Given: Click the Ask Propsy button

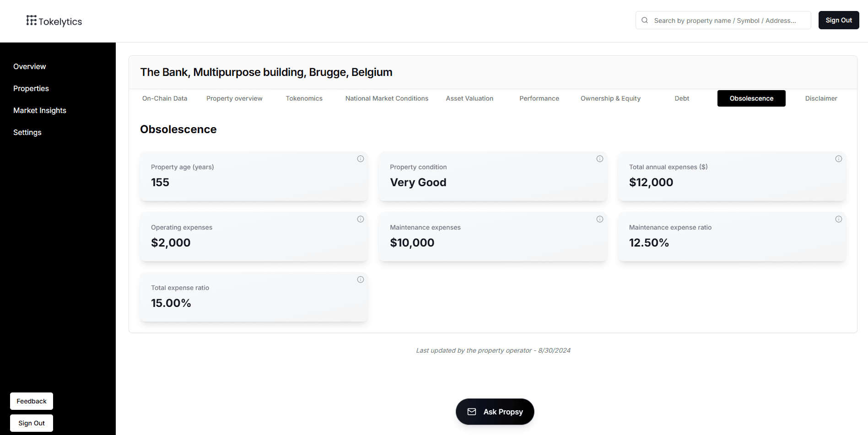Looking at the screenshot, I should (495, 412).
